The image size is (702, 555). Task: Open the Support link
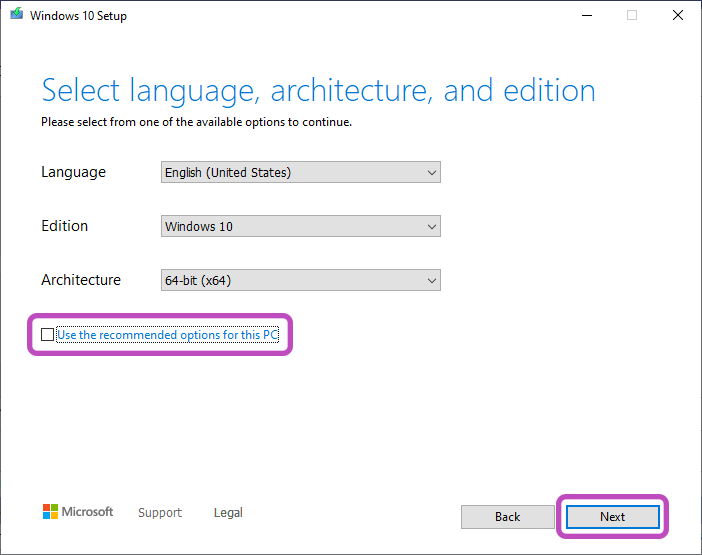coord(160,513)
